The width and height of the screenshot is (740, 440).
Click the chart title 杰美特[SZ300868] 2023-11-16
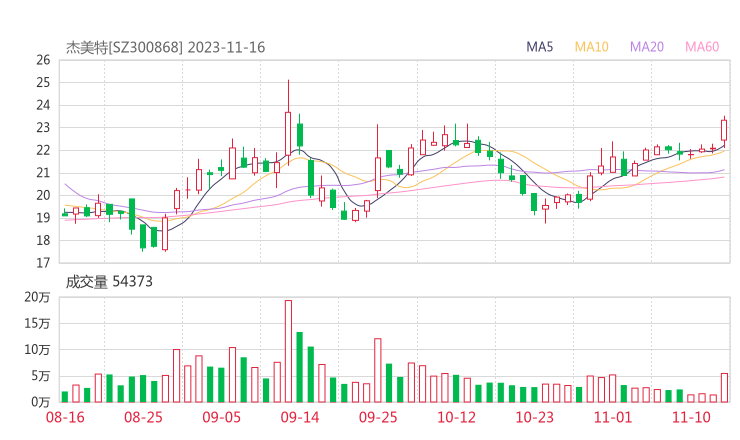(x=165, y=48)
